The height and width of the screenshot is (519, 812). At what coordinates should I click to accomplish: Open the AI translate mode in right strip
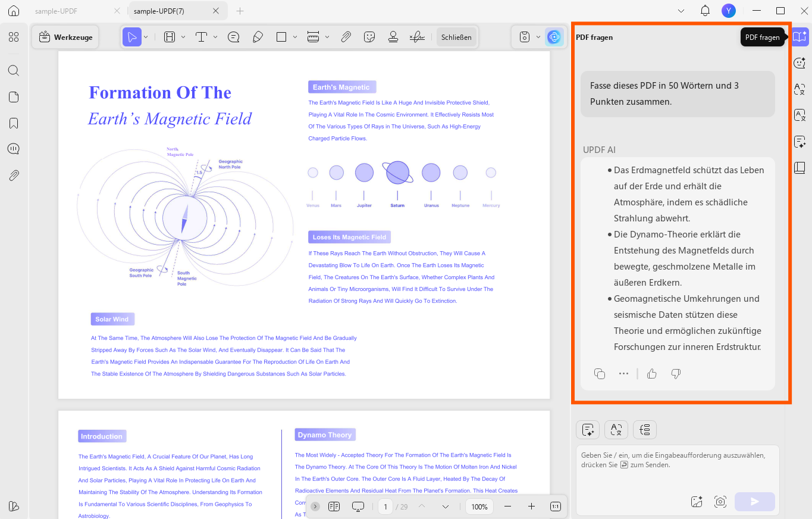coord(800,89)
